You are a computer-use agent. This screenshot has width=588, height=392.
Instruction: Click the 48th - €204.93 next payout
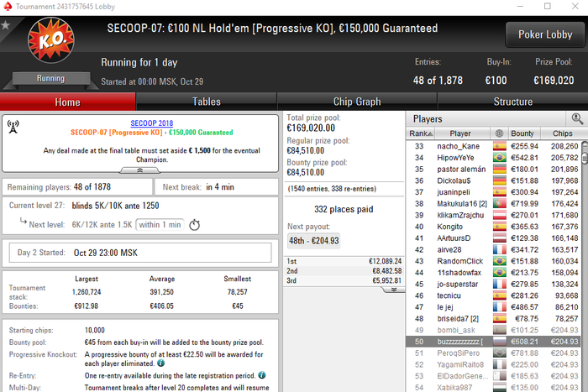(x=314, y=241)
